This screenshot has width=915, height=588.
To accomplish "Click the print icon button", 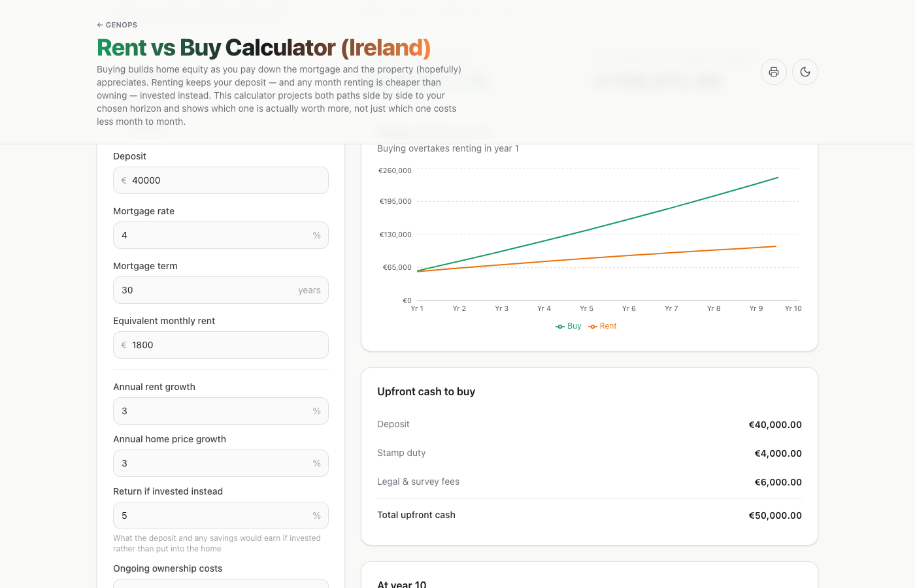I will click(x=774, y=72).
